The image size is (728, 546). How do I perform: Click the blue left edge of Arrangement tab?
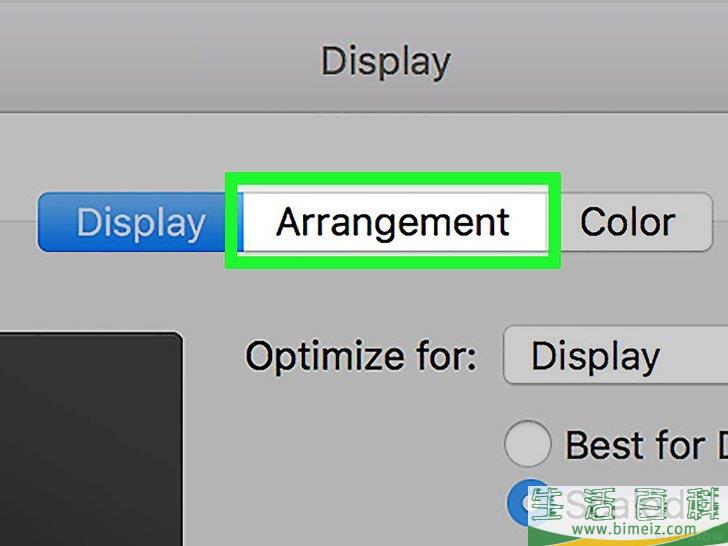coord(240,222)
